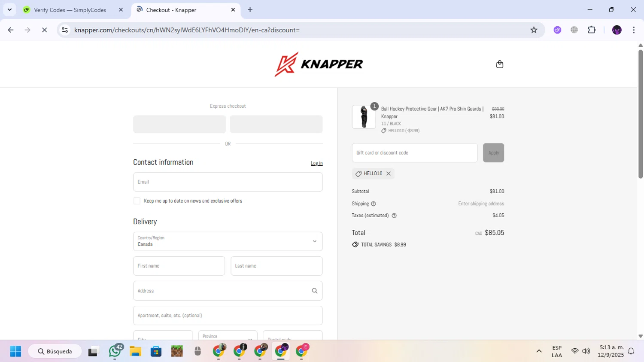The height and width of the screenshot is (362, 644).
Task: Focus the First name field
Action: (x=179, y=266)
